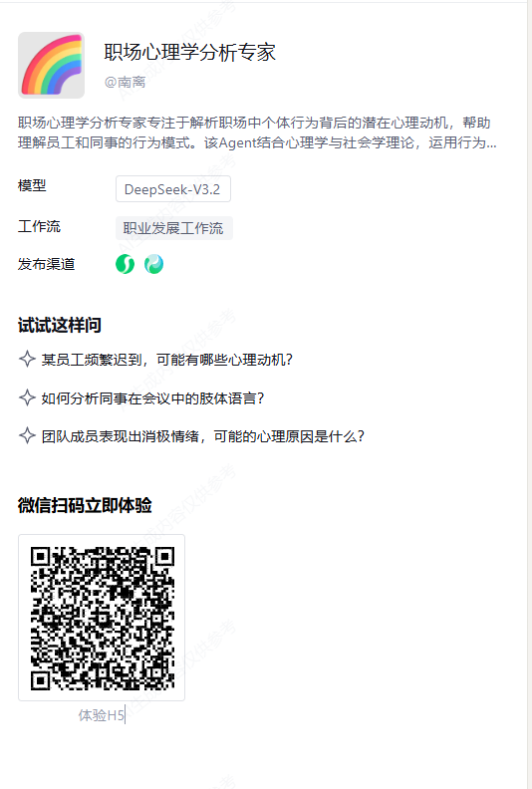This screenshot has width=532, height=789.
Task: Select the DeepSeek-V3.2 model tag
Action: click(x=173, y=188)
